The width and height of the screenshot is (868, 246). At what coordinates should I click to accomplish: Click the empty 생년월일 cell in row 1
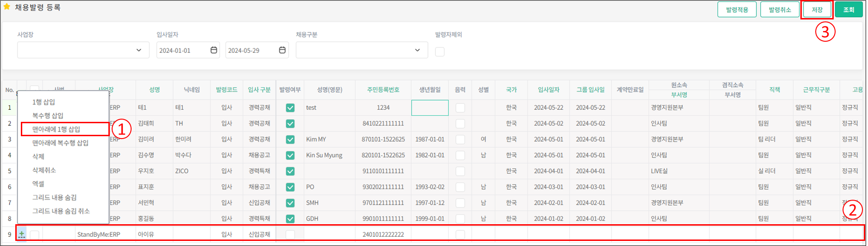coord(429,107)
